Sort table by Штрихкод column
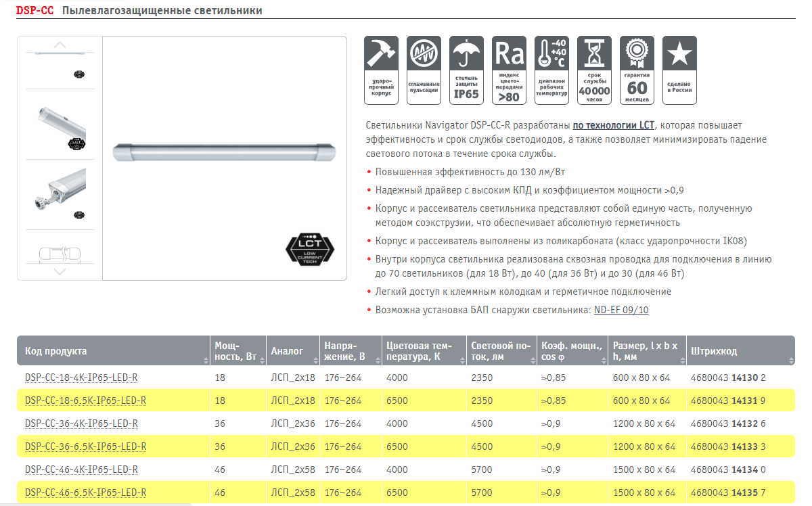The height and width of the screenshot is (506, 812). tap(740, 351)
